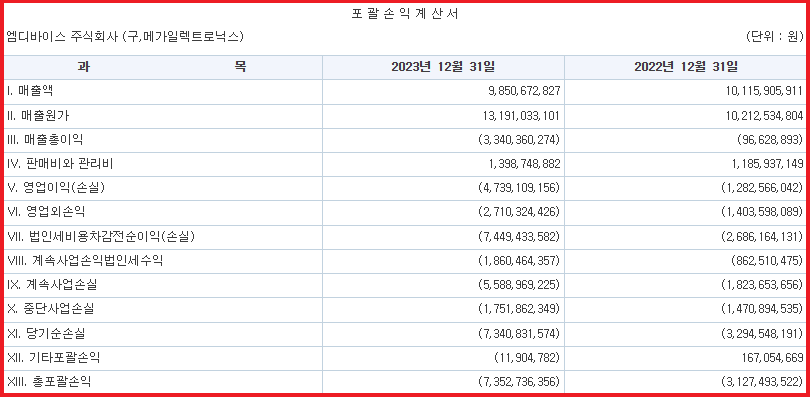Click the other comprehensive value (11,904,782)

528,358
